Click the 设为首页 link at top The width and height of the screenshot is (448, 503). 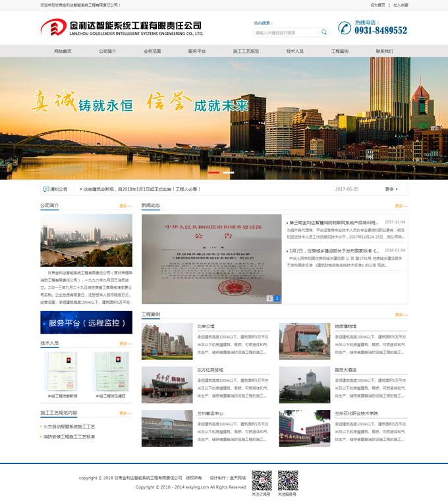pos(378,5)
